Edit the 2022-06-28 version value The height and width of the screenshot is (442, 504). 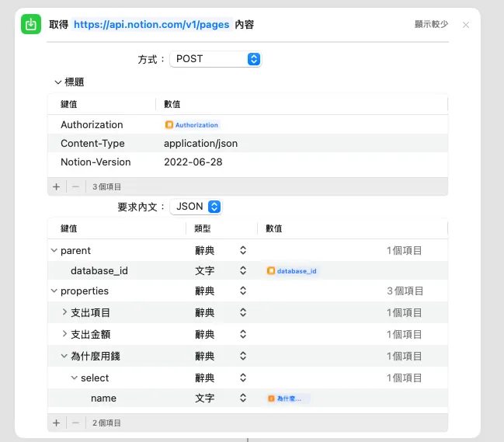193,162
